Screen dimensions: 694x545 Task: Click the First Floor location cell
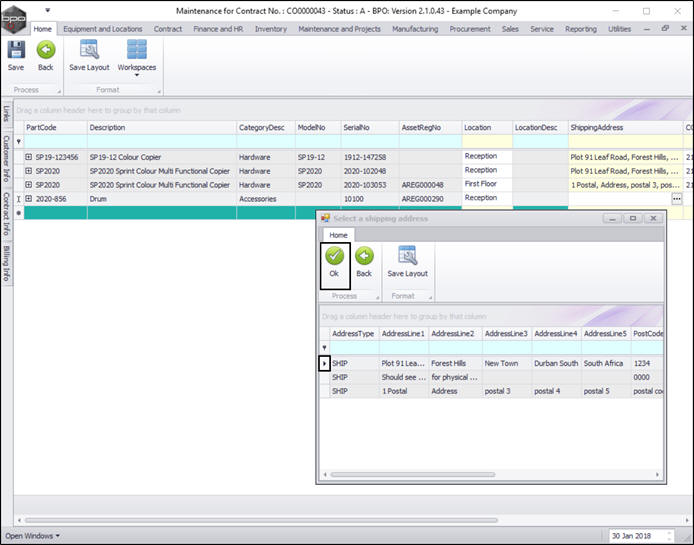point(487,184)
